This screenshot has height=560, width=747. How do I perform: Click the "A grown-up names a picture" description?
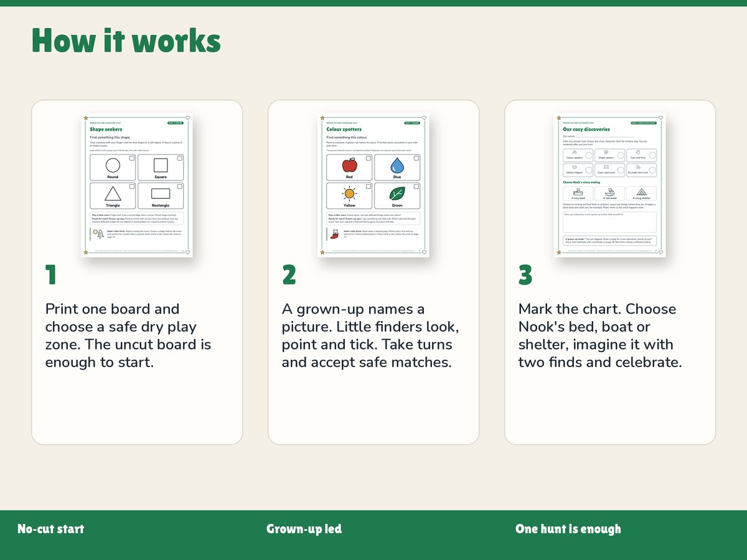[370, 335]
